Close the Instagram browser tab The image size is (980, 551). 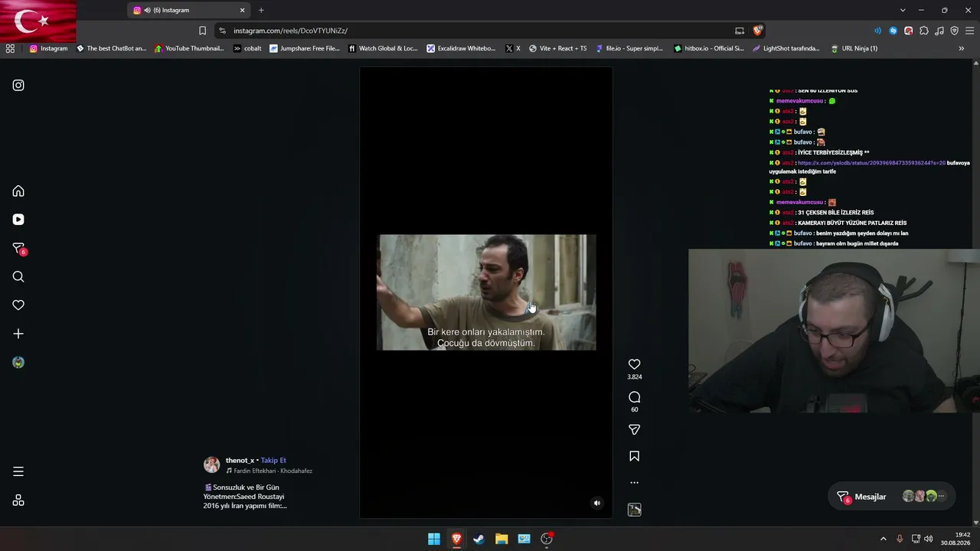tap(243, 10)
